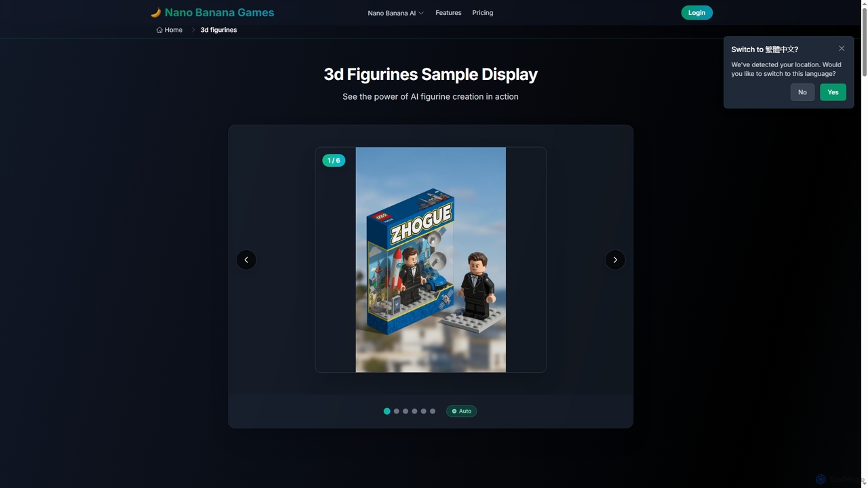Screen dimensions: 868x488
Task: Select the first carousel dot
Action: click(x=387, y=411)
